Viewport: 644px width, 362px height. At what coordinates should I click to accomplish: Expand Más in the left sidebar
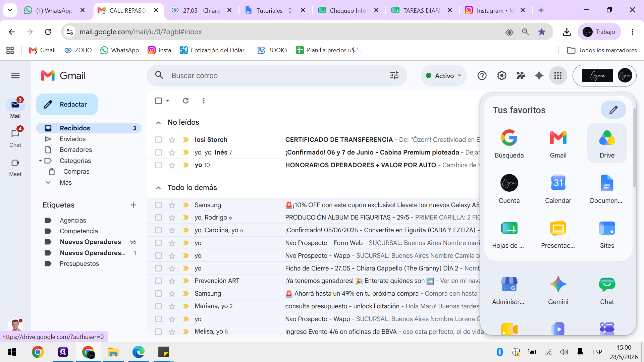[65, 183]
